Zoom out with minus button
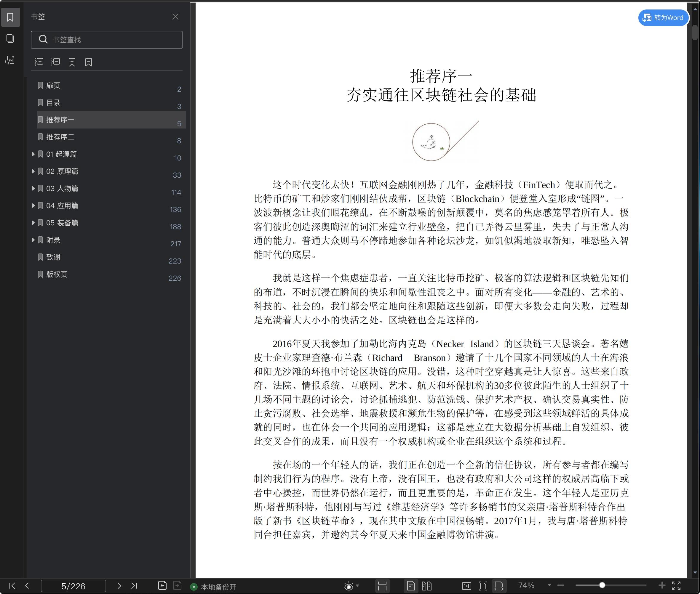Image resolution: width=700 pixels, height=594 pixels. [560, 586]
